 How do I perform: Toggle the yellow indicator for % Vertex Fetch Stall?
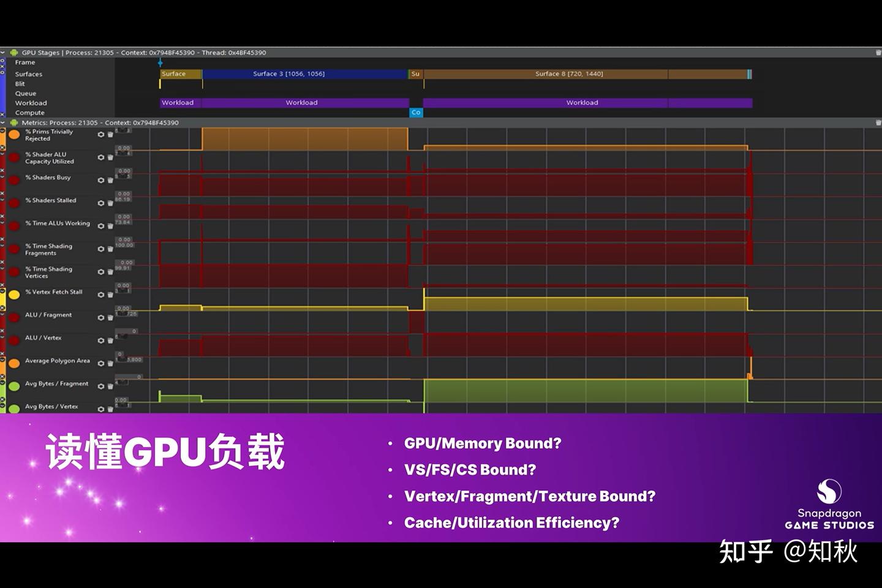coord(15,295)
